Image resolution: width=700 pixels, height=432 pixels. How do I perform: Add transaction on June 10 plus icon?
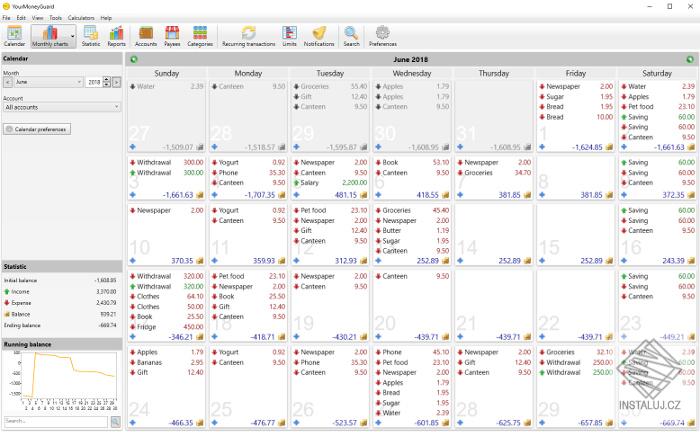coord(133,260)
